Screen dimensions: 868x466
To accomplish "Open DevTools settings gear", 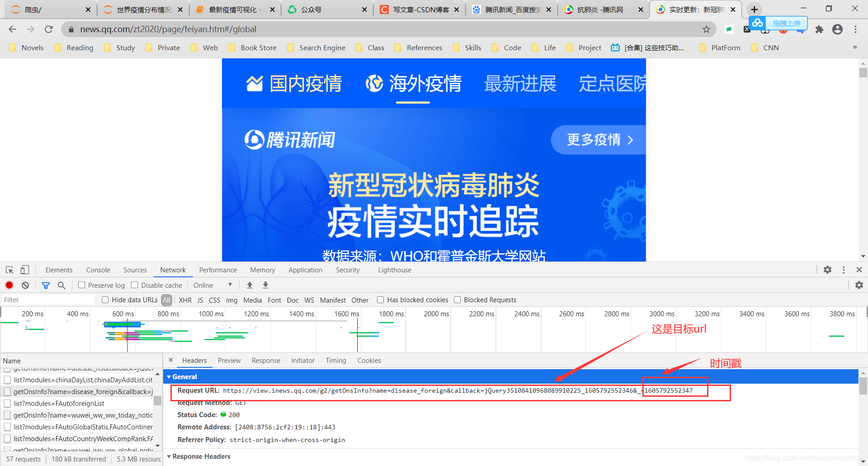I will [x=827, y=270].
